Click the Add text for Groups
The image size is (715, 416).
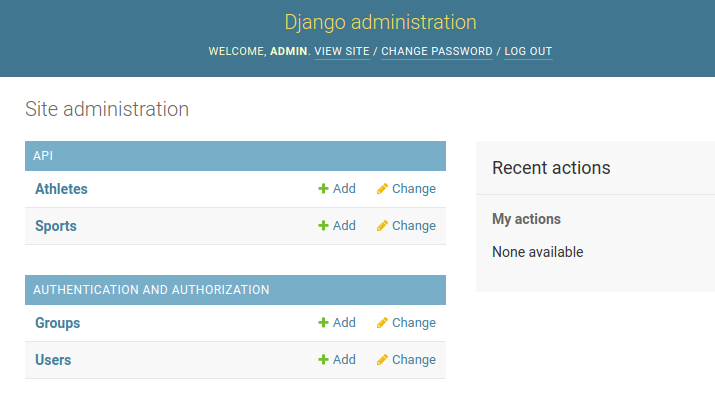pos(344,322)
